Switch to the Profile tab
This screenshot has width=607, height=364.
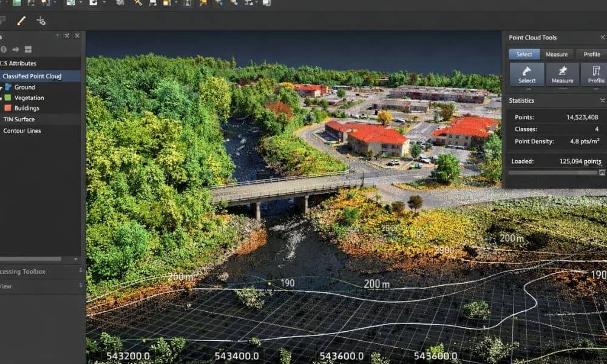coord(591,54)
